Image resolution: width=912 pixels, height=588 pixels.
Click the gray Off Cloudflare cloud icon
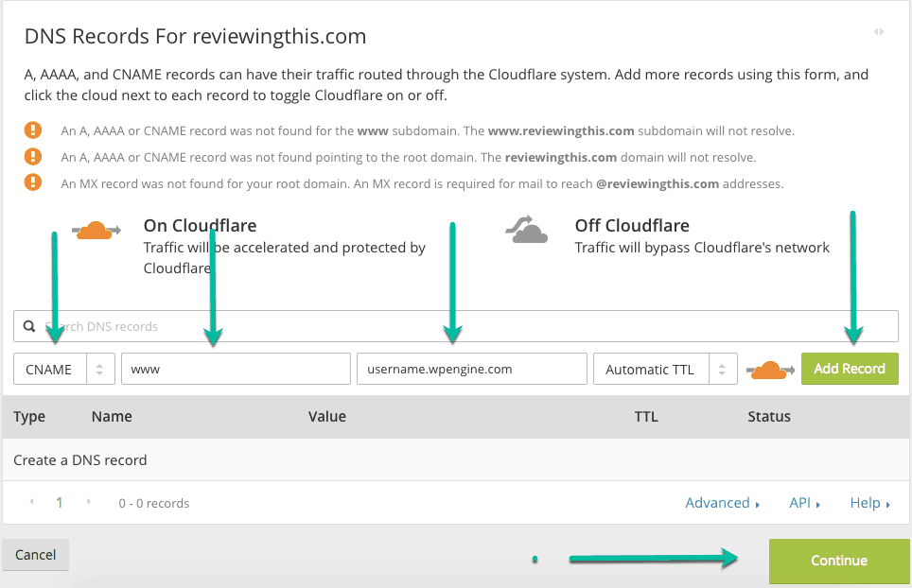[526, 229]
